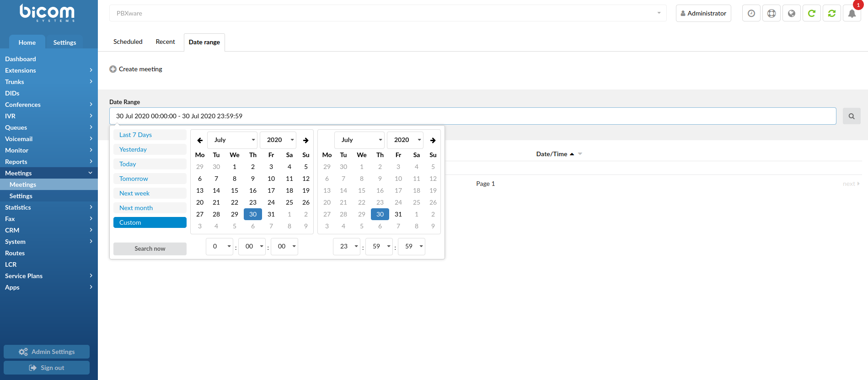Expand the Statistics sidebar menu

(48, 207)
